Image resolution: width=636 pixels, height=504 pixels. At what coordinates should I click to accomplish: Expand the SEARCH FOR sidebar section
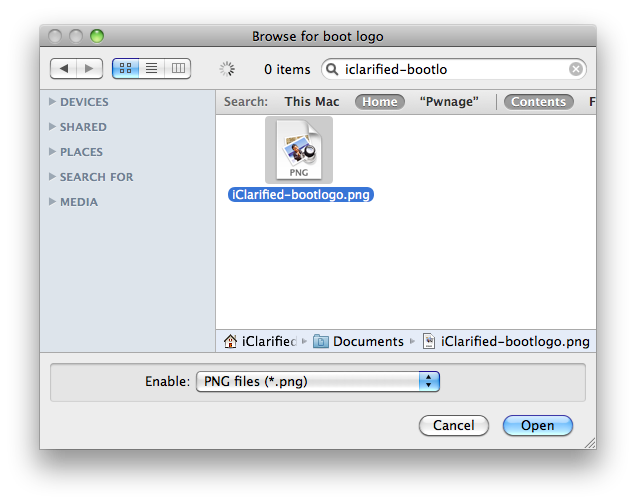click(52, 177)
